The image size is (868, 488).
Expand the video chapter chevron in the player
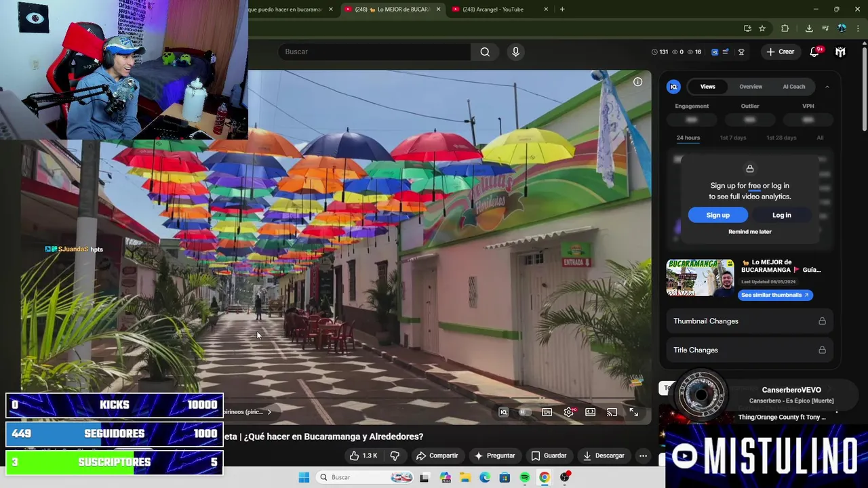269,412
